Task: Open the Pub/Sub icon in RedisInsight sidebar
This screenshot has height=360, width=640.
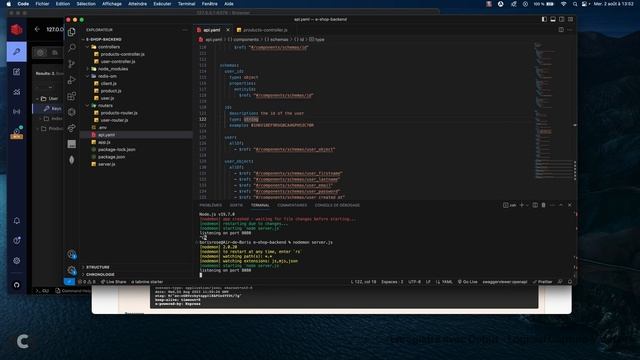Action: click(x=16, y=111)
